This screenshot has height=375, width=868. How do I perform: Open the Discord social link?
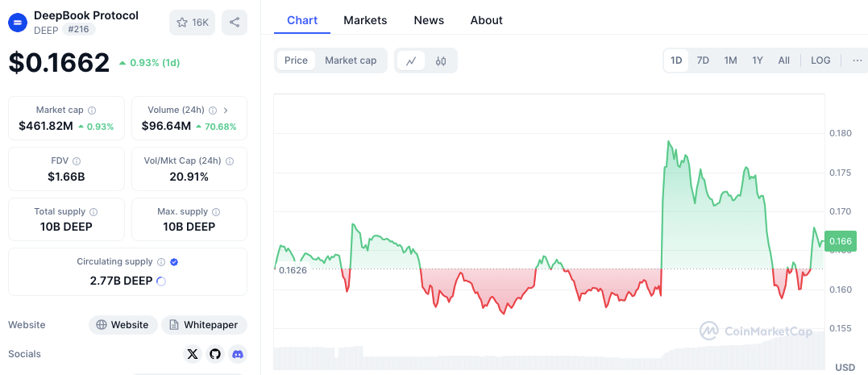238,354
